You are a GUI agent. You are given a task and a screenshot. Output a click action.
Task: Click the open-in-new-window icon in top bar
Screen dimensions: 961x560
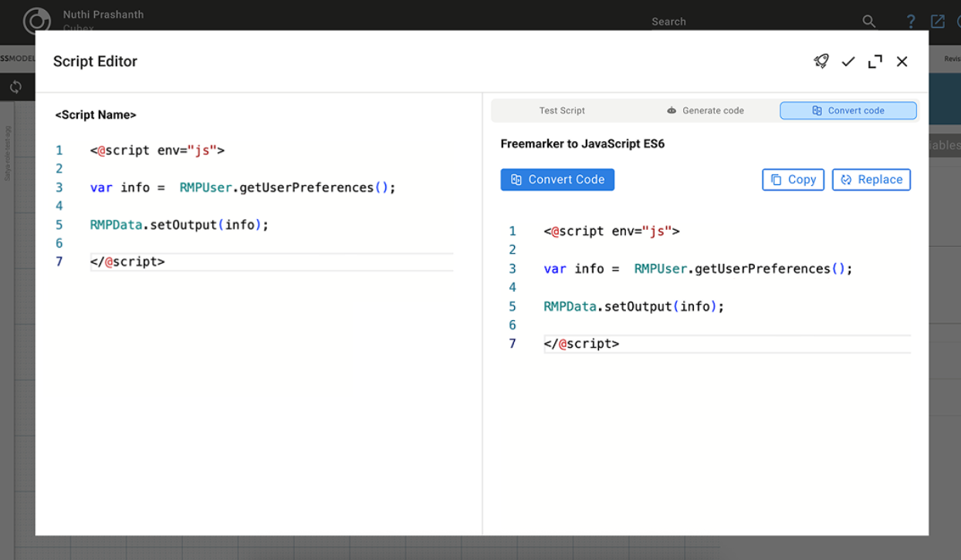pyautogui.click(x=938, y=22)
